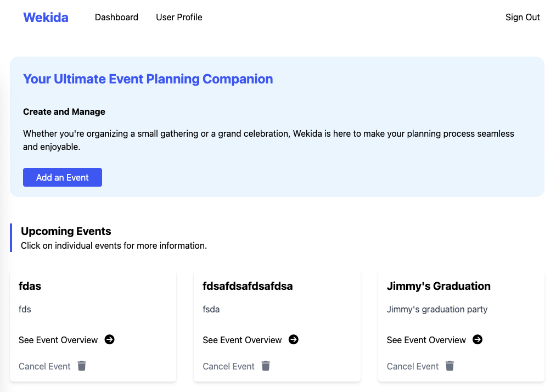This screenshot has height=392, width=556.
Task: Sign Out of the account
Action: pyautogui.click(x=523, y=17)
